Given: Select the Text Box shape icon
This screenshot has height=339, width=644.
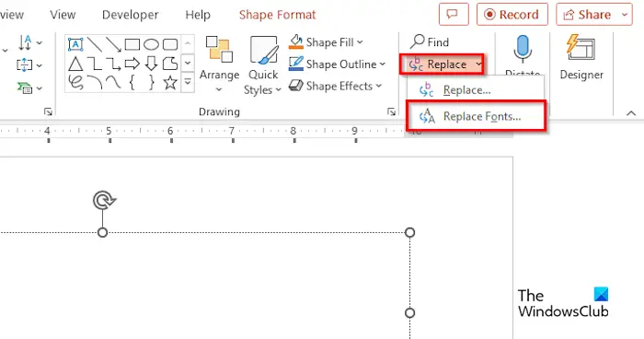Looking at the screenshot, I should tap(75, 44).
